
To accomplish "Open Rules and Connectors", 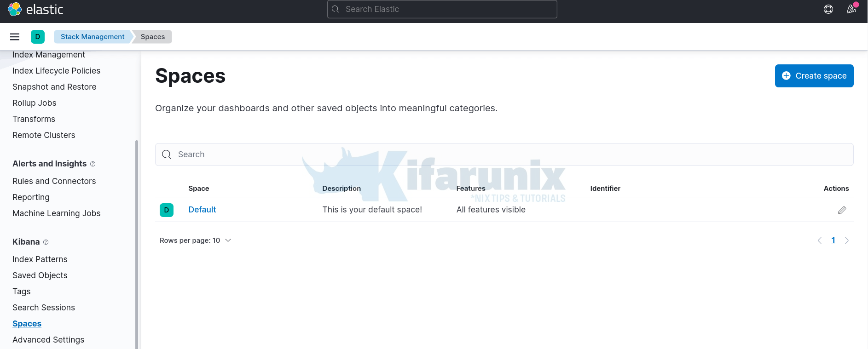I will pos(54,181).
